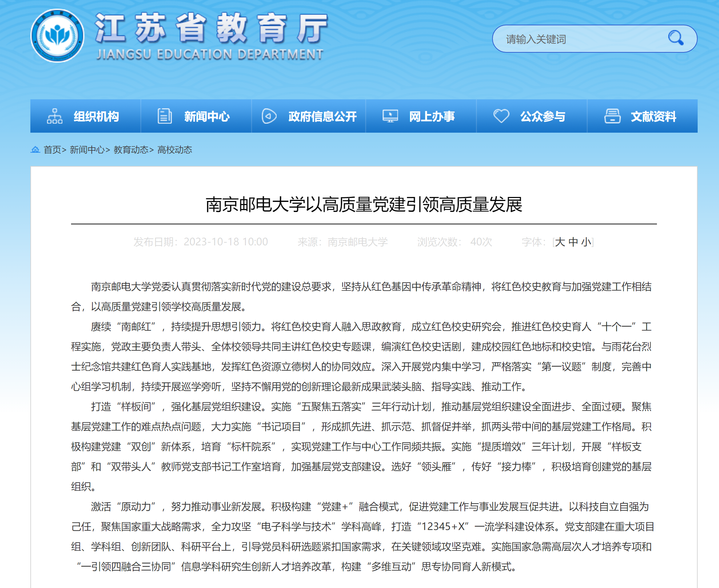The height and width of the screenshot is (588, 719).
Task: Click the document icon beside 新闻中心
Action: 165,116
